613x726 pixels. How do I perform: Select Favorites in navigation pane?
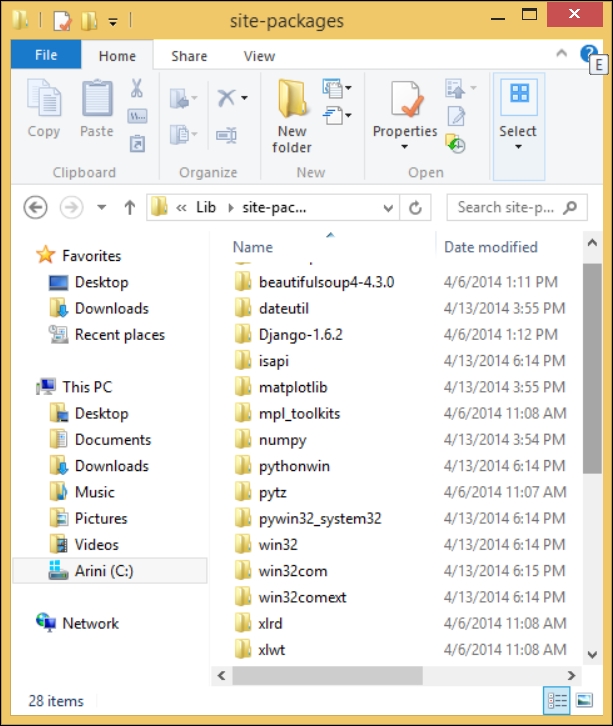(92, 256)
